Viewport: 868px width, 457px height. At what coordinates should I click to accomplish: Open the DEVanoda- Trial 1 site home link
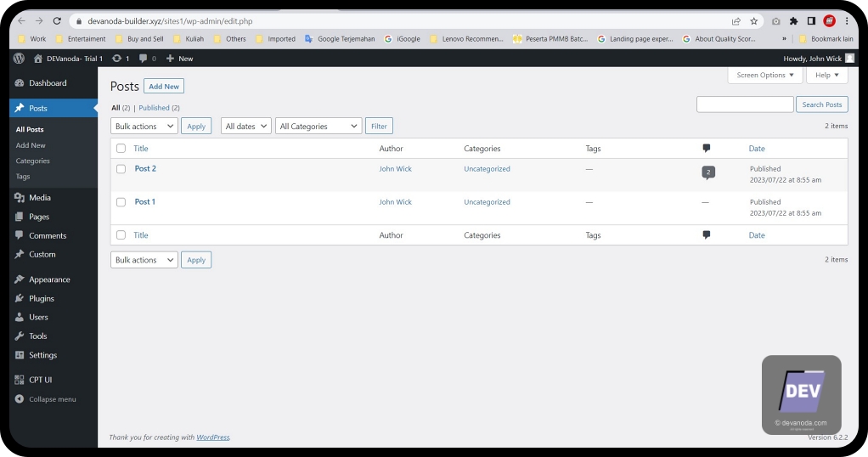pyautogui.click(x=68, y=58)
